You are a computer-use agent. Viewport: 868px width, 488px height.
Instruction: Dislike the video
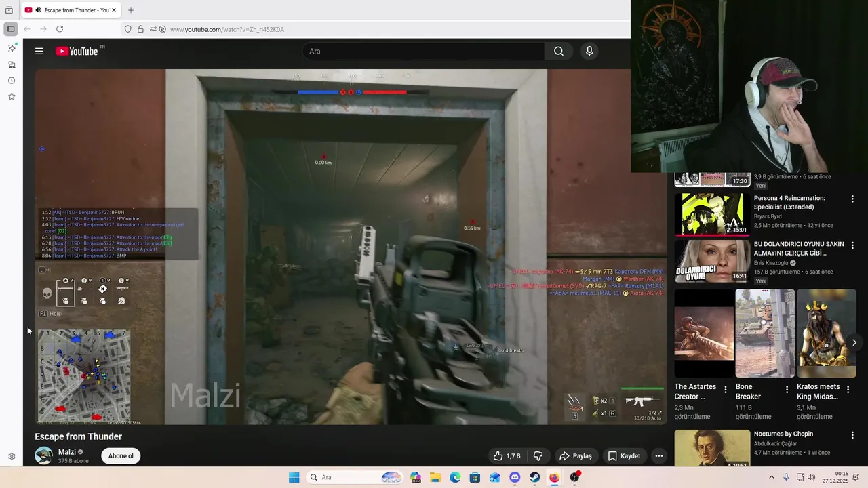click(538, 456)
